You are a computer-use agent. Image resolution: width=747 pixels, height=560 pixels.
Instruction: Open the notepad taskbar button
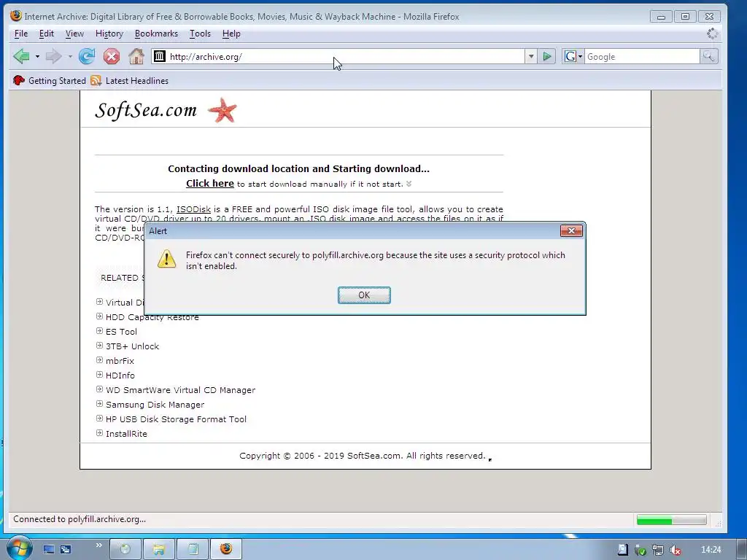[193, 549]
